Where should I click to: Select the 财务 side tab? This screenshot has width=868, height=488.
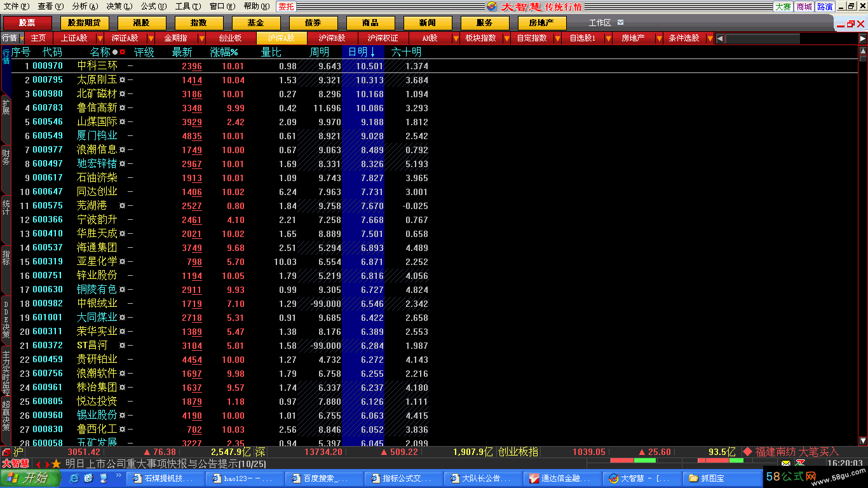[x=6, y=156]
